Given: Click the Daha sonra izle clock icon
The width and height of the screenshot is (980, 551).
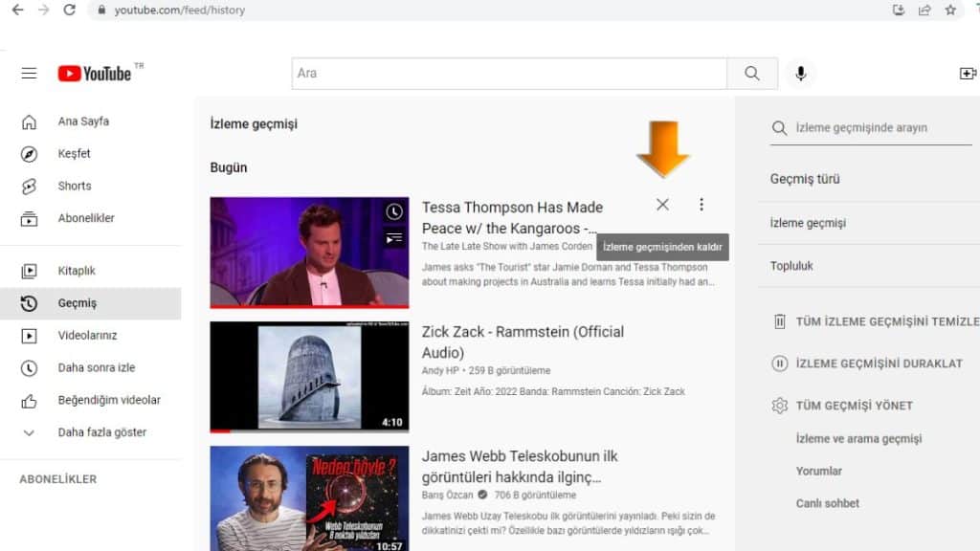Looking at the screenshot, I should point(29,368).
